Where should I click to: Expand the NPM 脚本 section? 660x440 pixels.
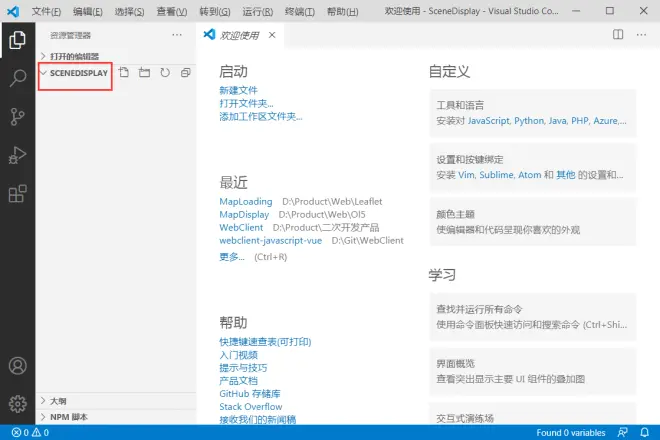(x=116, y=417)
